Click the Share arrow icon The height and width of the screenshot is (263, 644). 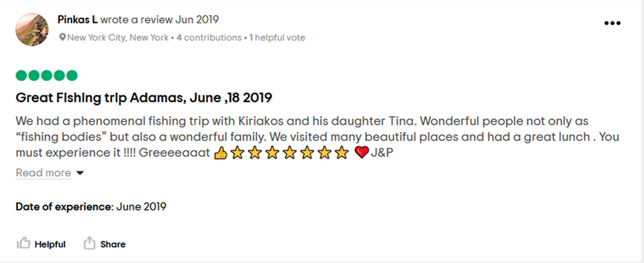pos(89,244)
